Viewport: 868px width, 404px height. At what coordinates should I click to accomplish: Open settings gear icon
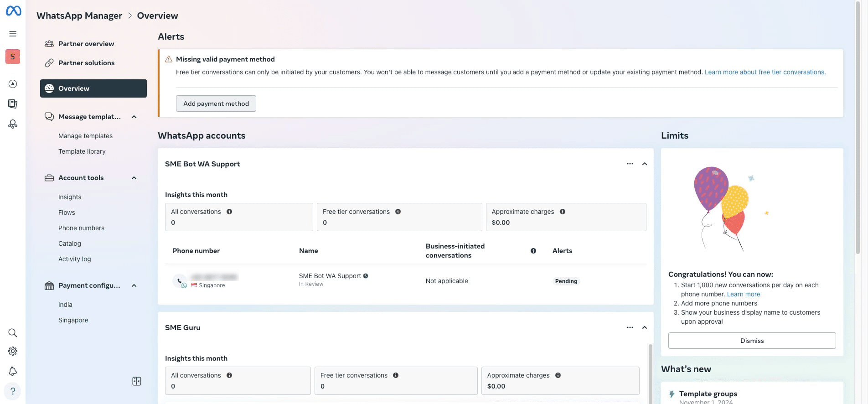click(x=13, y=351)
